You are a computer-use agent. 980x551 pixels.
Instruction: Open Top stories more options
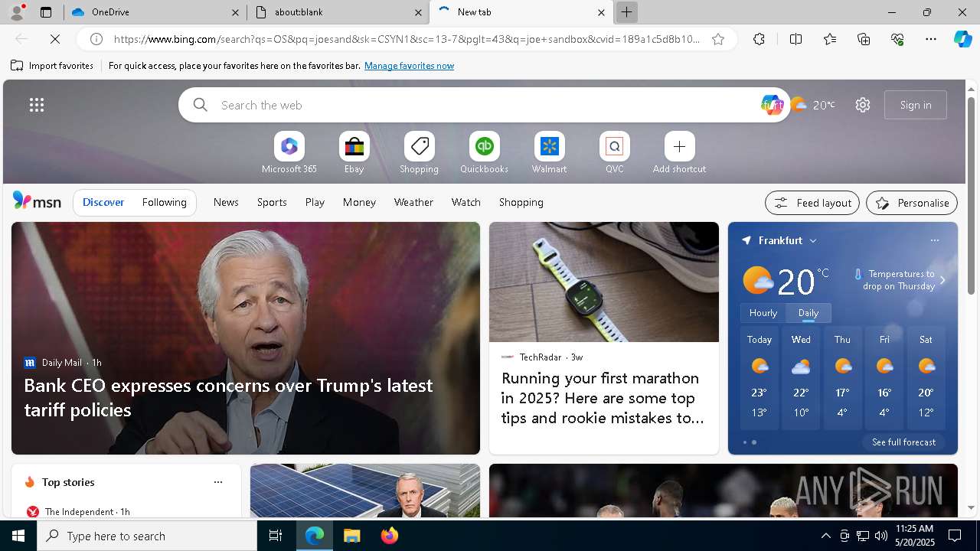click(x=218, y=482)
